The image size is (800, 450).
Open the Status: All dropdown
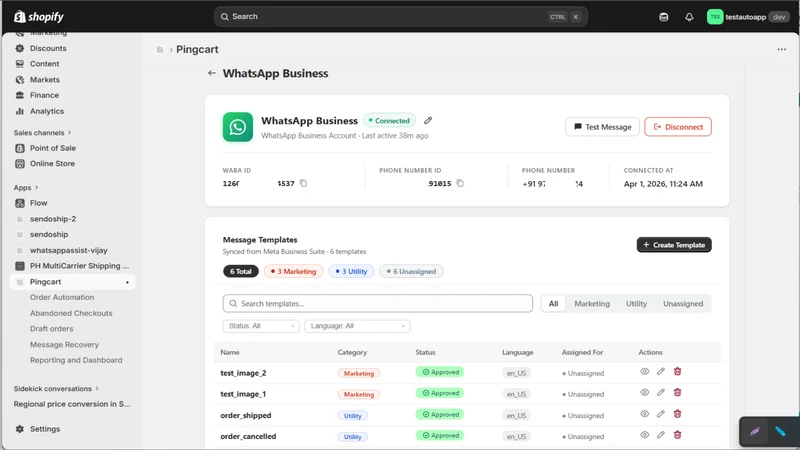261,326
